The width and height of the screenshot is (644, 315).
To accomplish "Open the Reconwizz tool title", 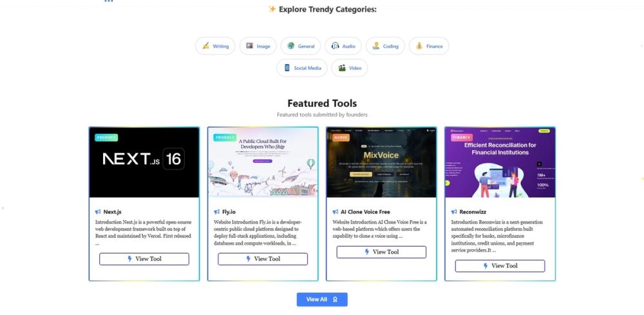I will point(473,212).
